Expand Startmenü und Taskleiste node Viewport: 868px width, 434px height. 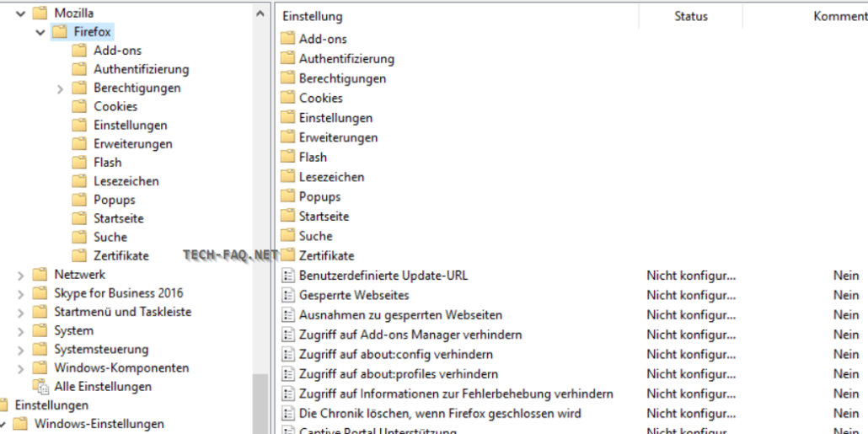[21, 313]
